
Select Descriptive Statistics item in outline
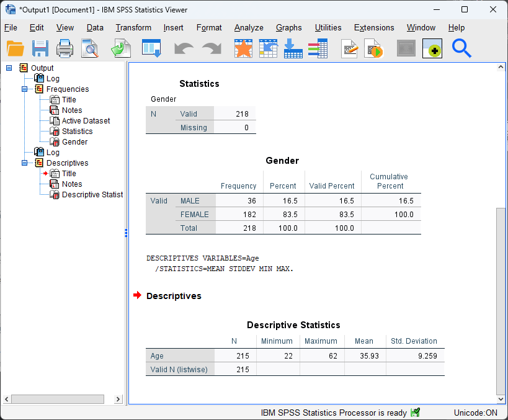click(x=92, y=195)
